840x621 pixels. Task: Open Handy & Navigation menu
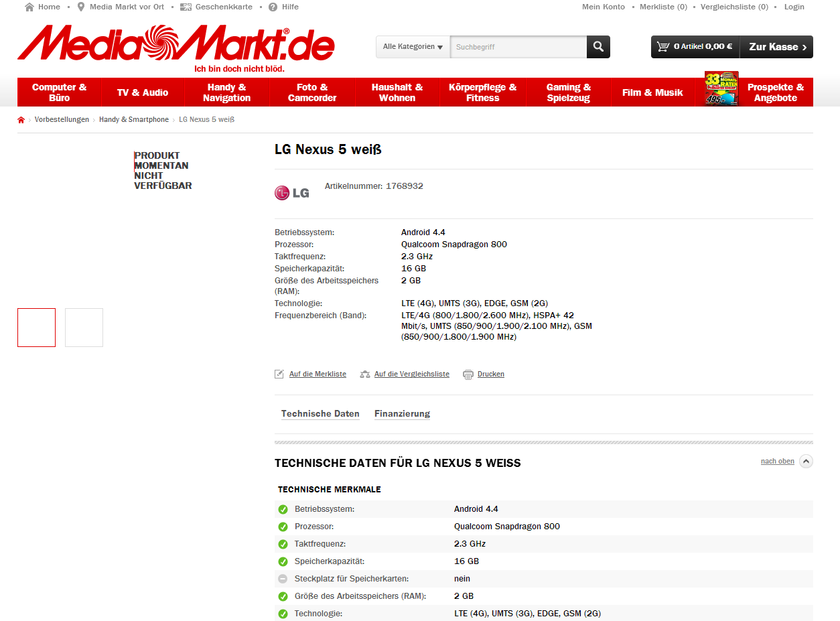click(227, 92)
